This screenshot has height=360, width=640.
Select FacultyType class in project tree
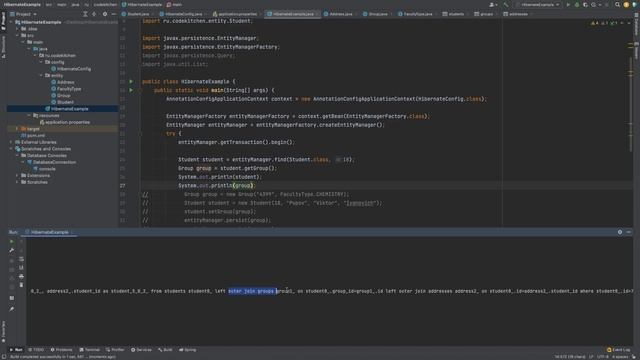click(x=66, y=89)
